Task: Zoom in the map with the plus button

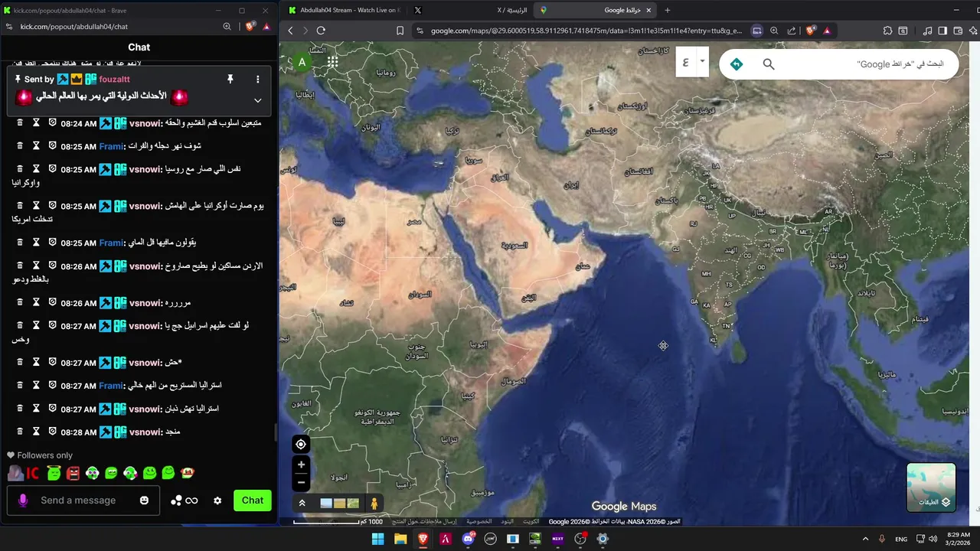Action: pyautogui.click(x=301, y=465)
